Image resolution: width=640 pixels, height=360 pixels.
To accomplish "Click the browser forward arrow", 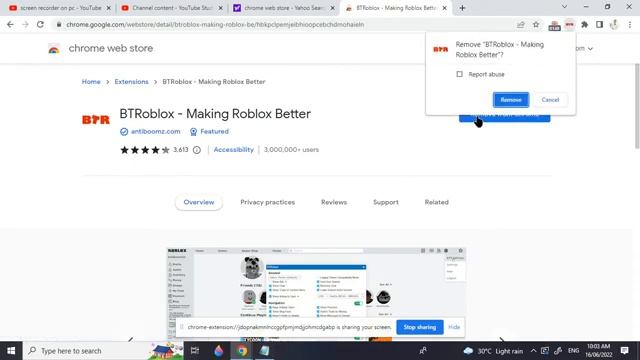I will 25,24.
